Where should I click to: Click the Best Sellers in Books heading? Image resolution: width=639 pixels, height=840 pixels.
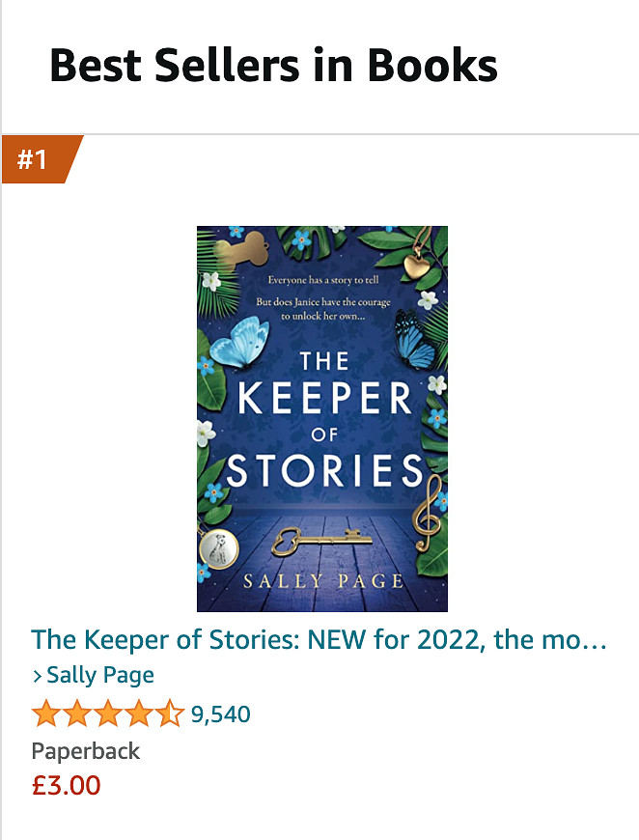point(273,66)
